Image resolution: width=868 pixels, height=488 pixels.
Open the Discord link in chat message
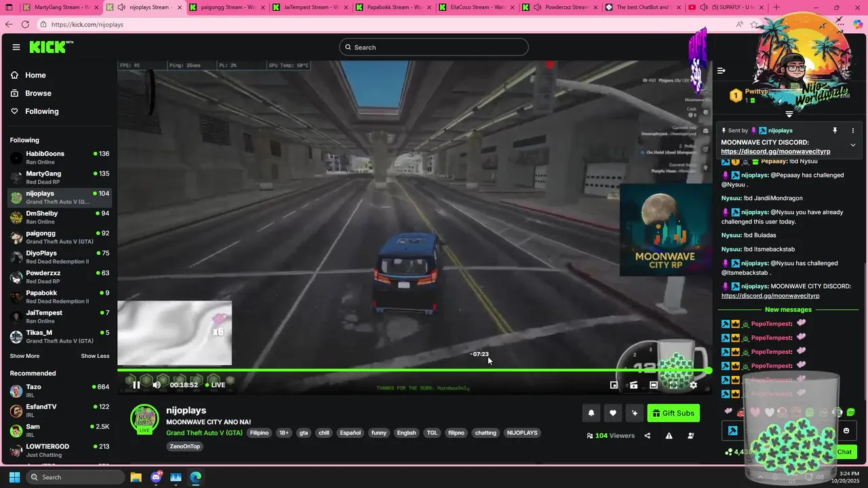pyautogui.click(x=770, y=296)
